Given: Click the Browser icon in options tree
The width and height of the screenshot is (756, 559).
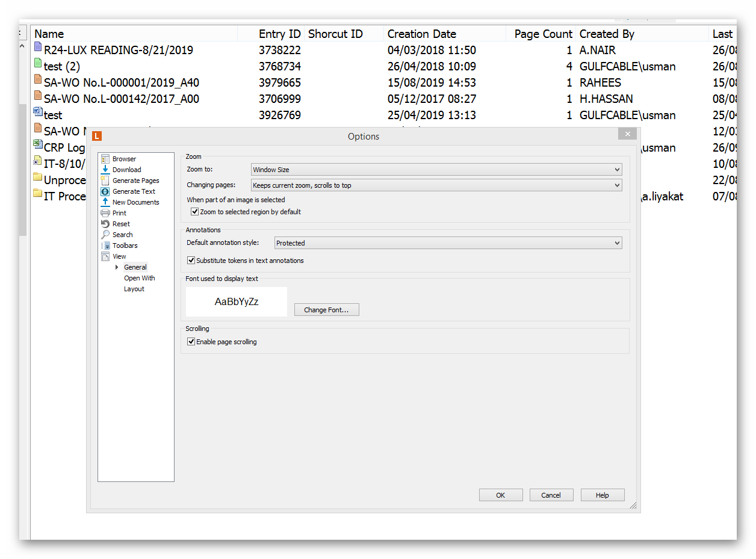Looking at the screenshot, I should click(105, 159).
